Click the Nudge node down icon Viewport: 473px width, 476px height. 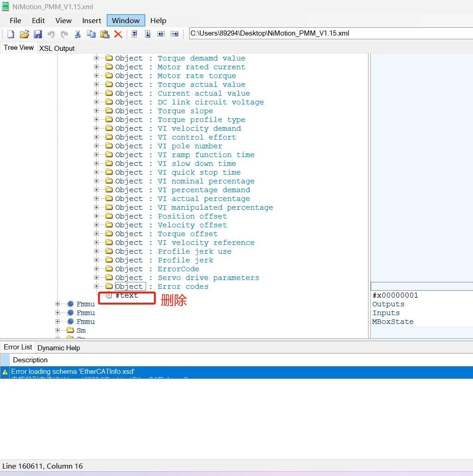[x=147, y=34]
